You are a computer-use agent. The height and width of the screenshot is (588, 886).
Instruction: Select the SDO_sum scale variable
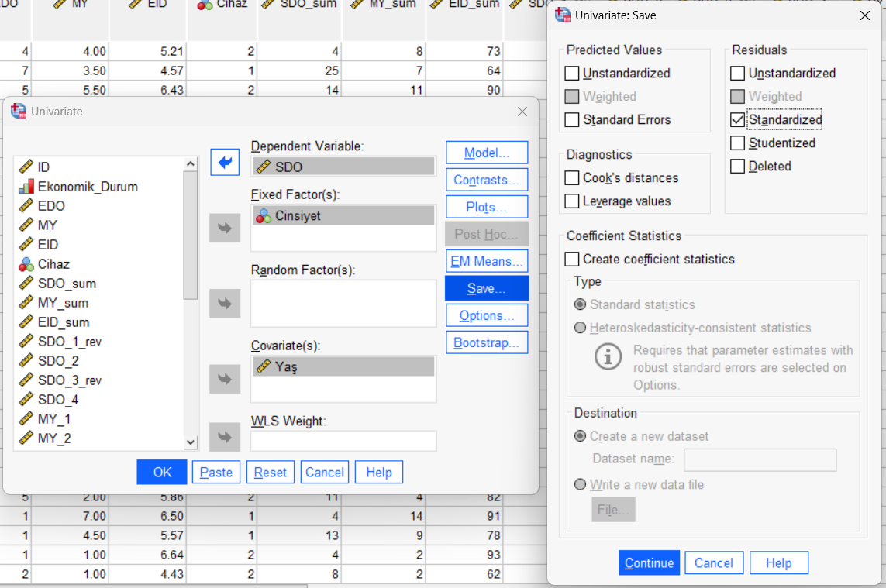pyautogui.click(x=67, y=284)
